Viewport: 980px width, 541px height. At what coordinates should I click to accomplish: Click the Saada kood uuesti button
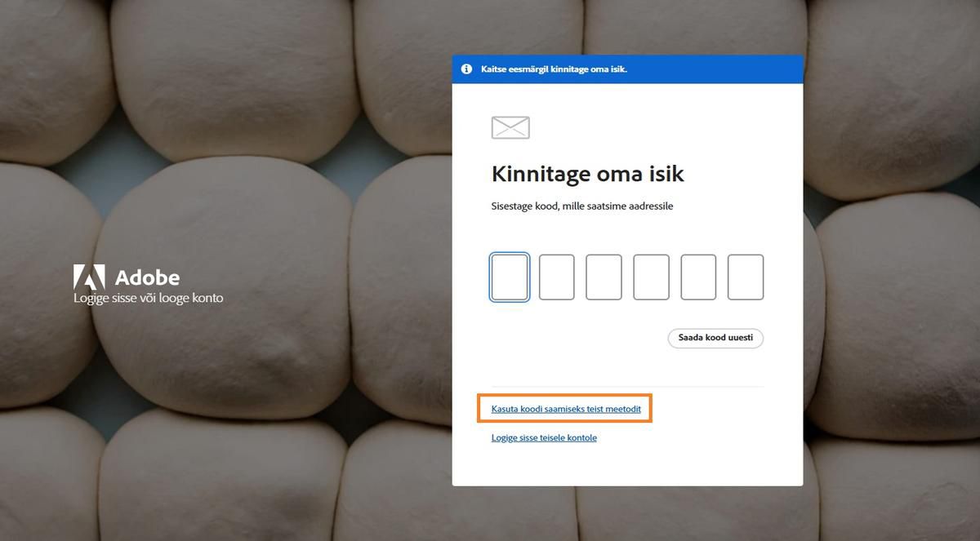click(x=715, y=337)
